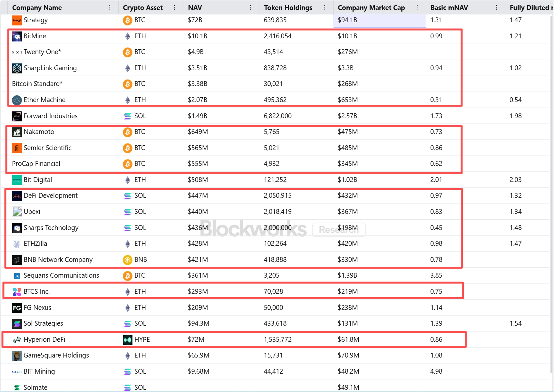554x392 pixels.
Task: Select the Twenty One* company name
Action: point(42,52)
